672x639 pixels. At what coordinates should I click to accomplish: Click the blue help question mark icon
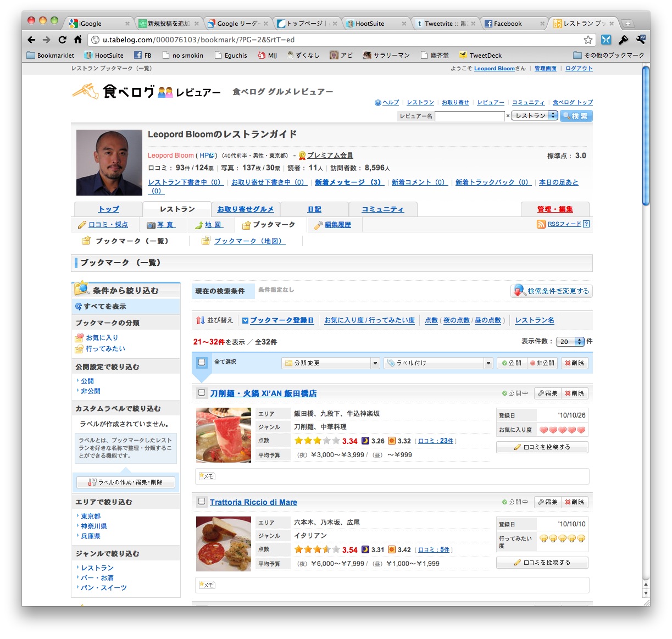[x=377, y=103]
